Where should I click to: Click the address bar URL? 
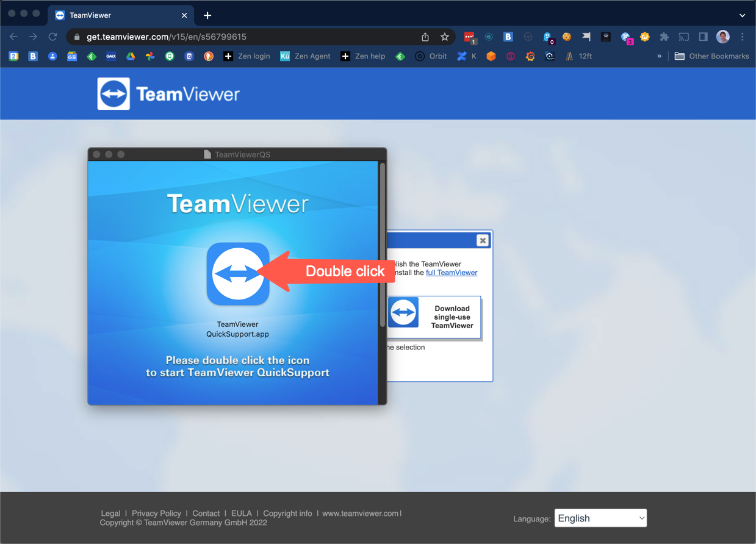pos(167,37)
